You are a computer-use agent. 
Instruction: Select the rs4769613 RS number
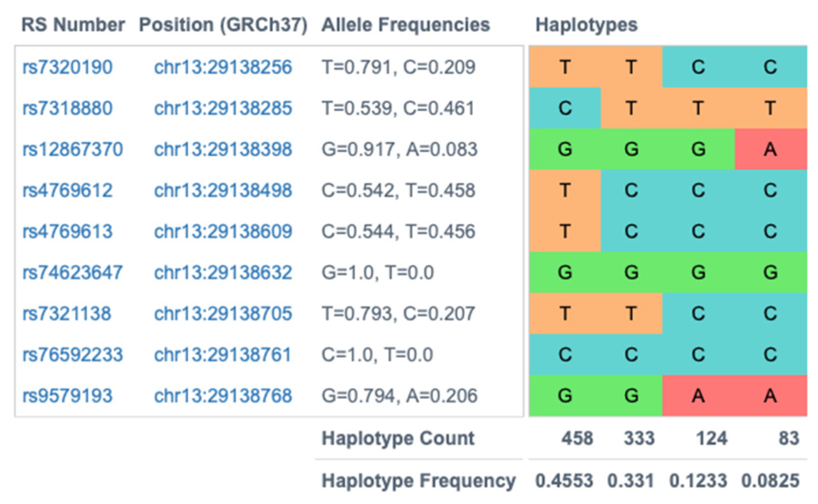pyautogui.click(x=67, y=232)
